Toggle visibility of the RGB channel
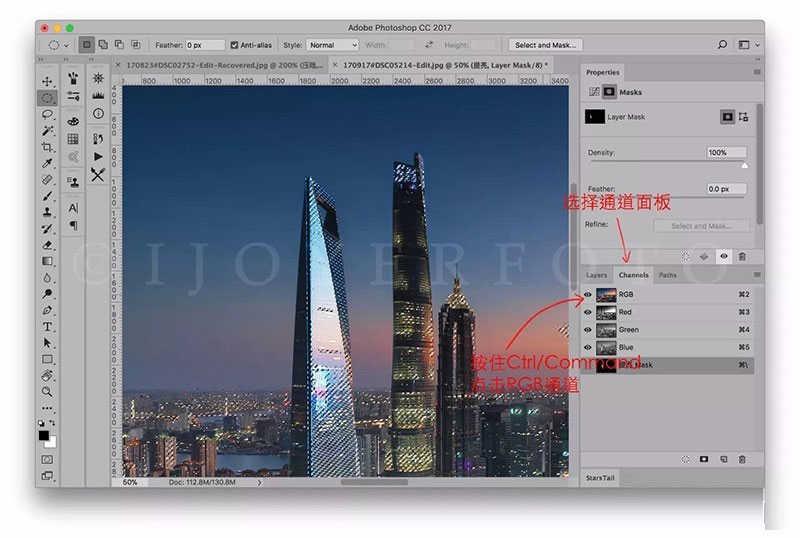Viewport: 800px width, 538px height. tap(588, 295)
